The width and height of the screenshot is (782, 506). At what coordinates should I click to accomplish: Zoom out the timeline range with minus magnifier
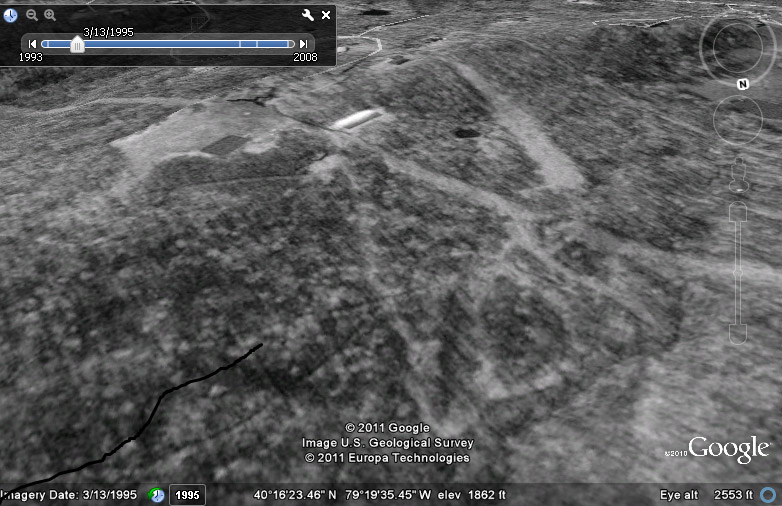point(32,15)
